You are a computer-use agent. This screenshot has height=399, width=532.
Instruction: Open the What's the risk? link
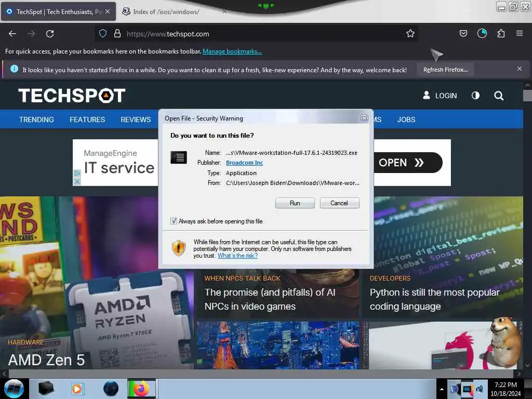point(237,256)
